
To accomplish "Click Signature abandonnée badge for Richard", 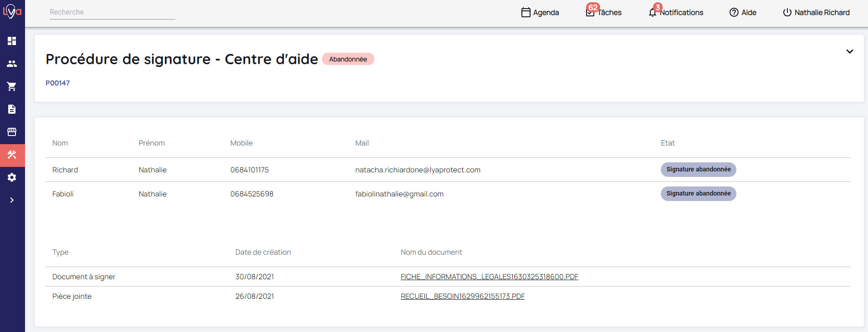I will (698, 170).
